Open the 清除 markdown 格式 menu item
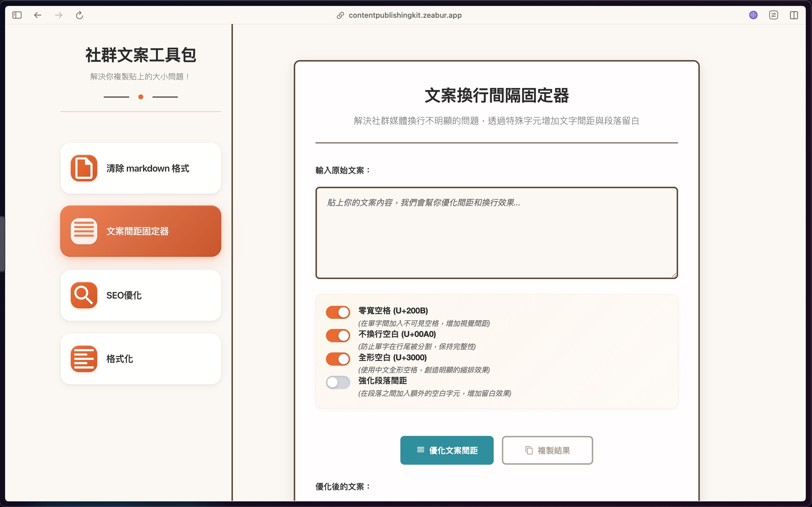This screenshot has height=507, width=812. pos(147,168)
